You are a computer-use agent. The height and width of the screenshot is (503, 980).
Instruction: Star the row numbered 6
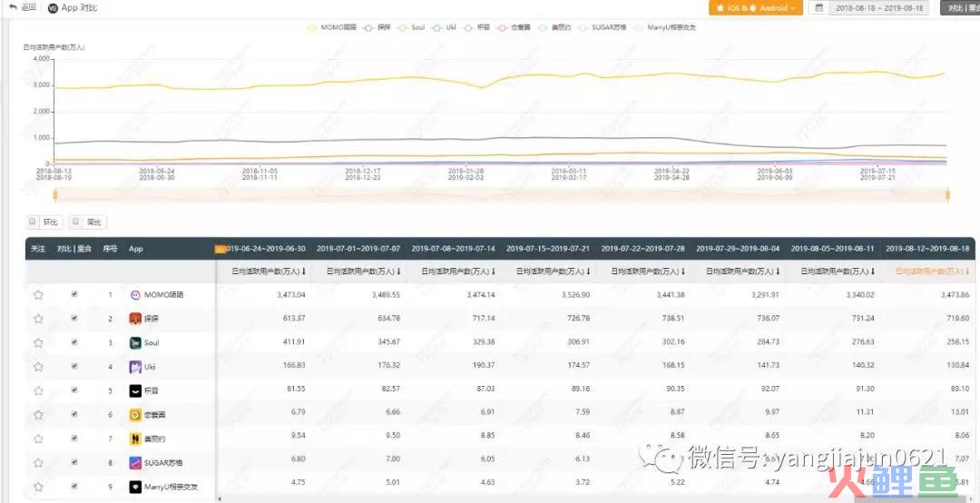[x=38, y=415]
